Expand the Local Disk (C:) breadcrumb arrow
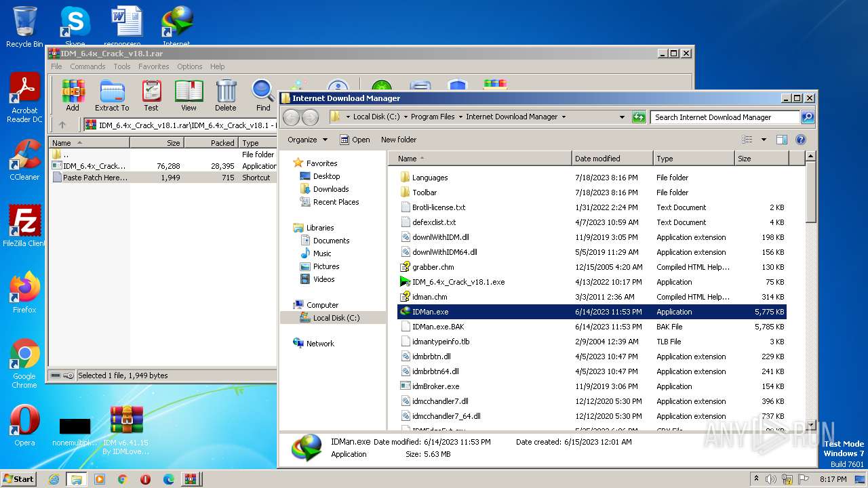This screenshot has height=488, width=868. (x=406, y=117)
